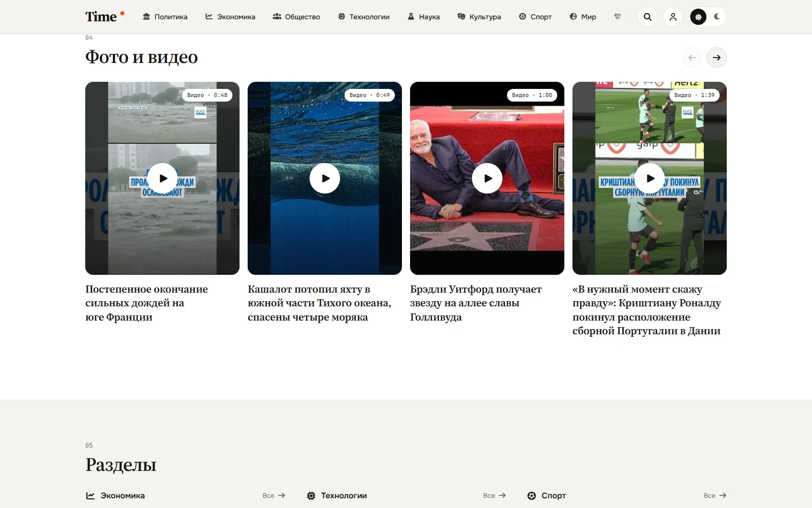Screen dimensions: 812x508
Task: Click Все link next to Экономика
Action: click(x=274, y=496)
